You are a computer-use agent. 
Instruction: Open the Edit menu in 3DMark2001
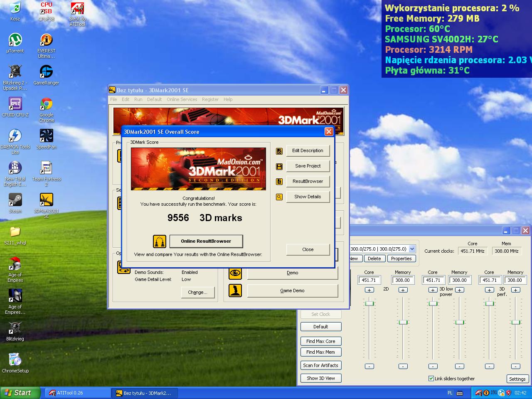(x=126, y=99)
